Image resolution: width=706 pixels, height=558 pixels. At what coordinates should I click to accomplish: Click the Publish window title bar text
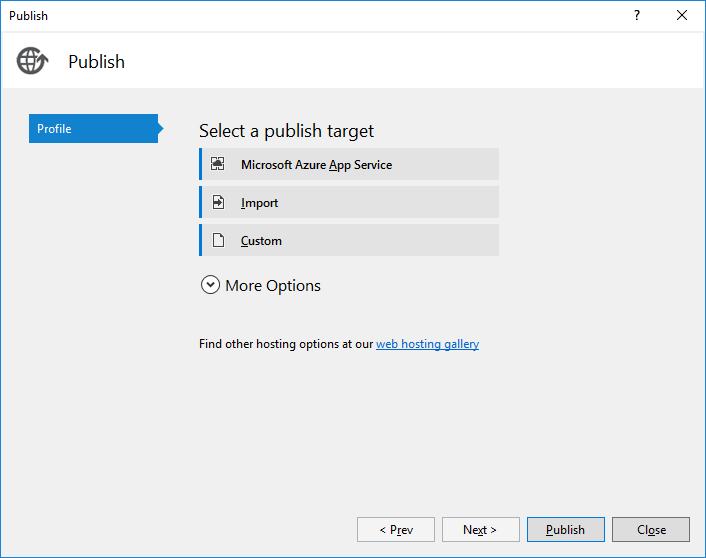click(x=29, y=16)
